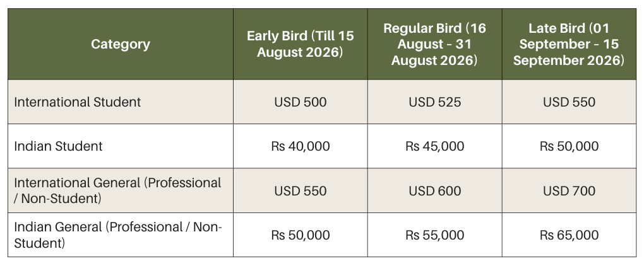This screenshot has width=644, height=261.
Task: Click the International Student row label
Action: tap(77, 101)
